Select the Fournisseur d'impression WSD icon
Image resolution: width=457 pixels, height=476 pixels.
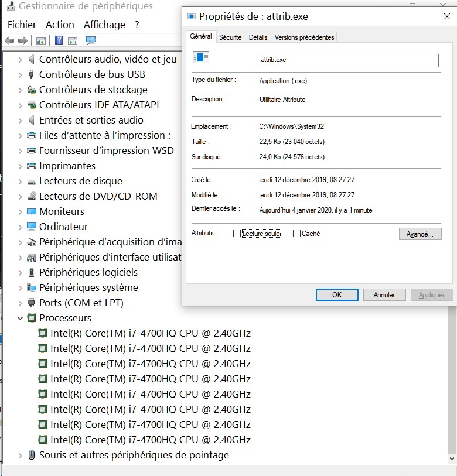click(x=32, y=150)
